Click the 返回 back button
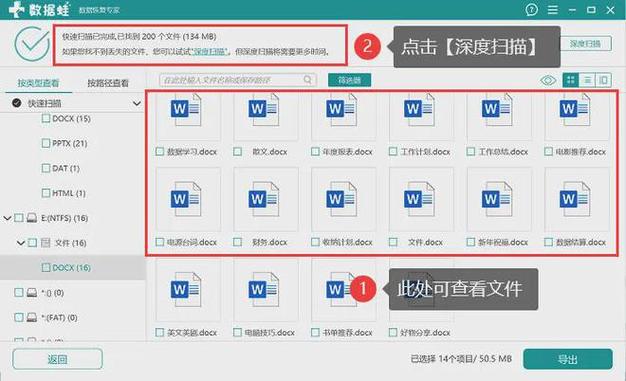 click(x=57, y=359)
